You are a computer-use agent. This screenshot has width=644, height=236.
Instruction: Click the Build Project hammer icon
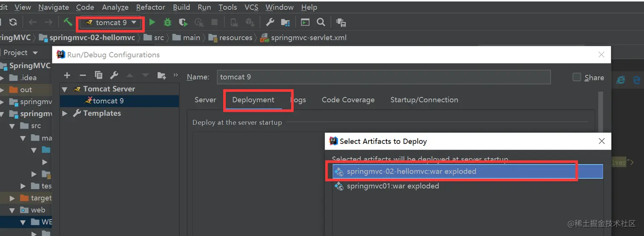point(68,22)
